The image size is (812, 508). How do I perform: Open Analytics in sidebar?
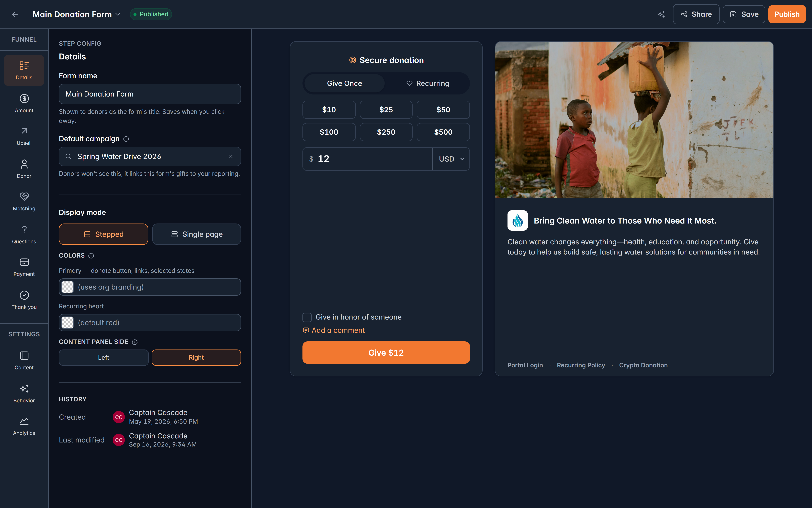(x=24, y=426)
